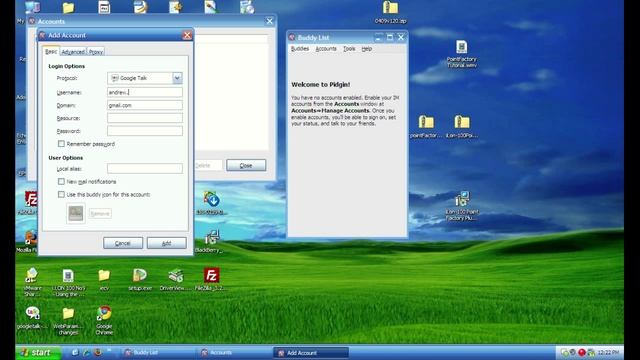Close the Add Account dialog with red X
Viewport: 640px width, 360px height.
coord(187,35)
